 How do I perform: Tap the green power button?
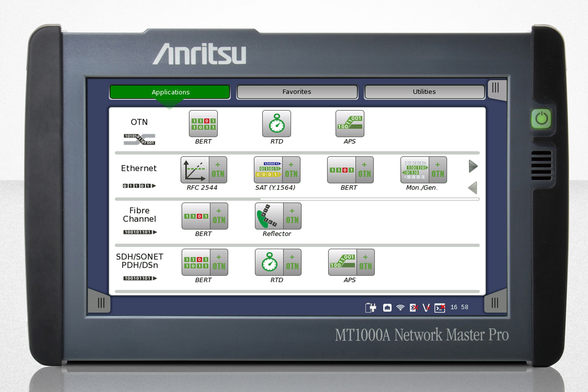coord(541,119)
